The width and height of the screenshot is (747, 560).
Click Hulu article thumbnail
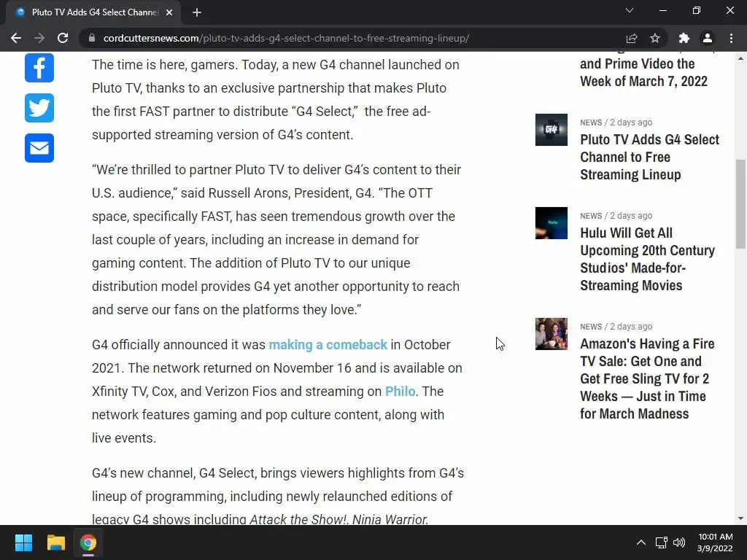pos(551,223)
